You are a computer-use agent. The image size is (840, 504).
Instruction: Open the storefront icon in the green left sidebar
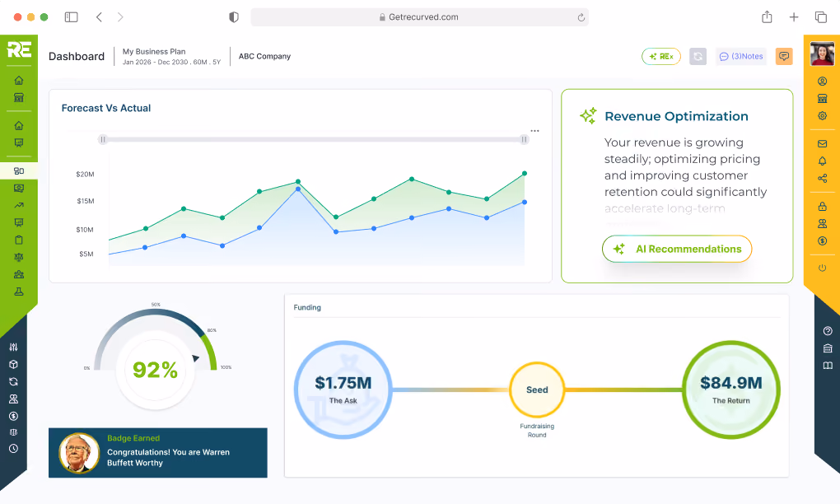click(x=19, y=97)
